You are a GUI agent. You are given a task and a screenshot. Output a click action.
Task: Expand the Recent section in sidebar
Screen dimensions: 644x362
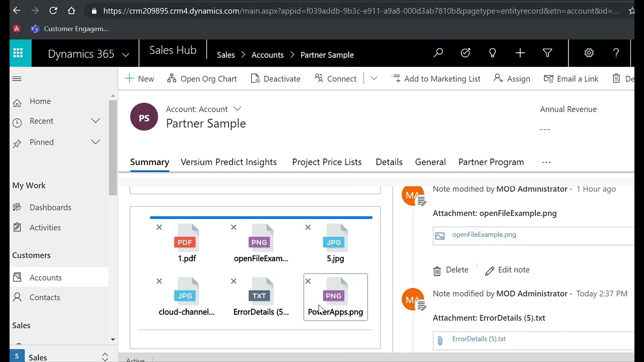[95, 121]
